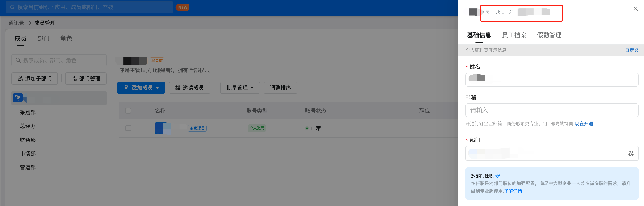Click the NEW badge next to search
The image size is (644, 206).
[183, 7]
